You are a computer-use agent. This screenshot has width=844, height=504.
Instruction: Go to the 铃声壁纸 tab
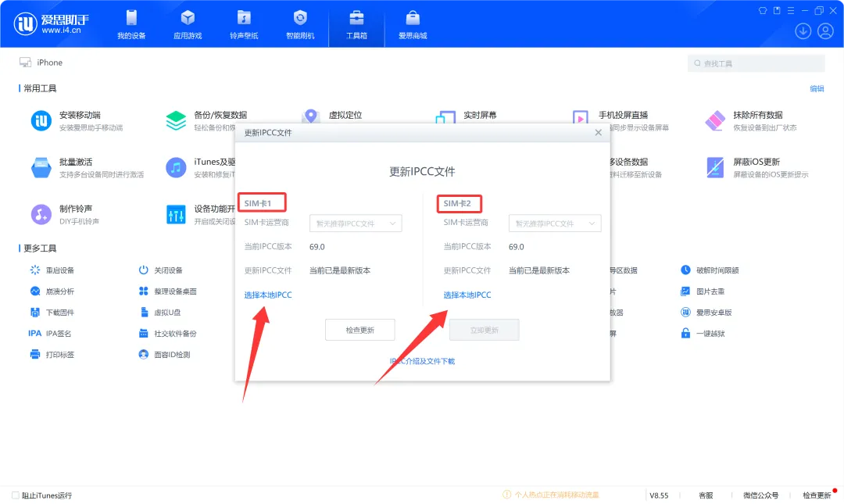[x=244, y=24]
